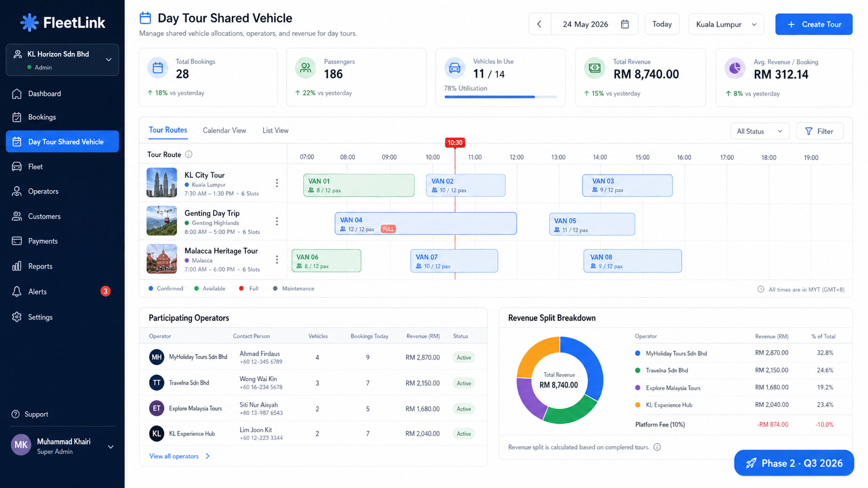View Alerts showing 3 notifications
The image size is (868, 488).
[37, 291]
